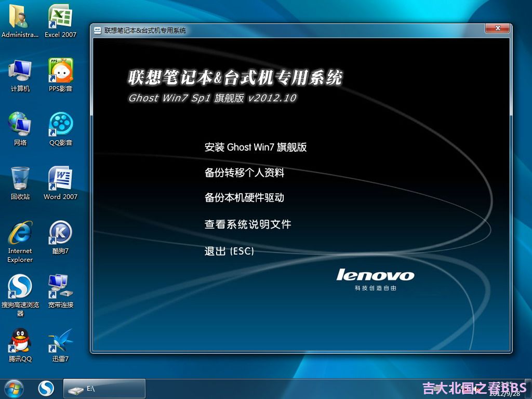This screenshot has height=399, width=532.
Task: Open the 回收站 Recycle Bin icon
Action: point(20,183)
